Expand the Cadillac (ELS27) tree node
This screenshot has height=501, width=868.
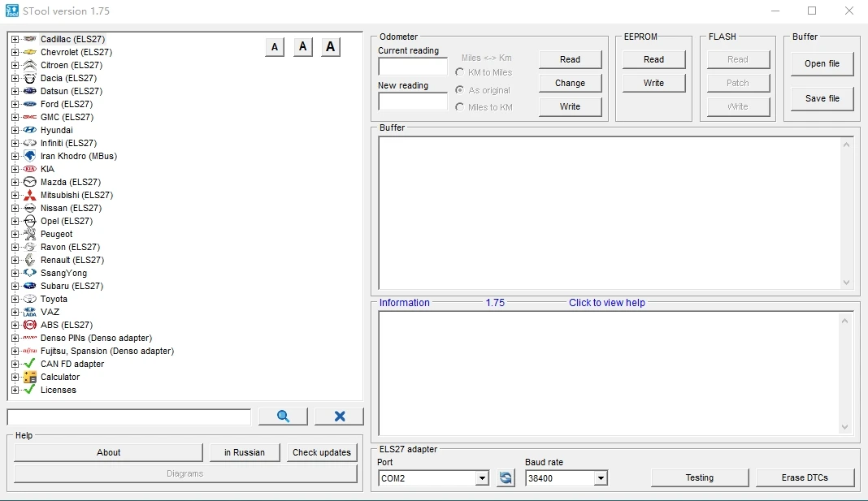click(15, 39)
